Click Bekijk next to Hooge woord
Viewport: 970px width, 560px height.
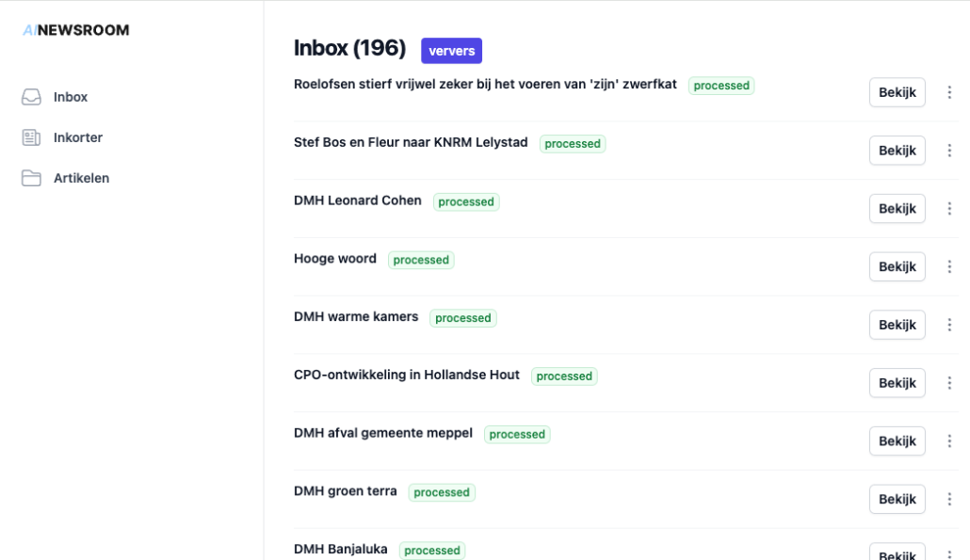[897, 266]
